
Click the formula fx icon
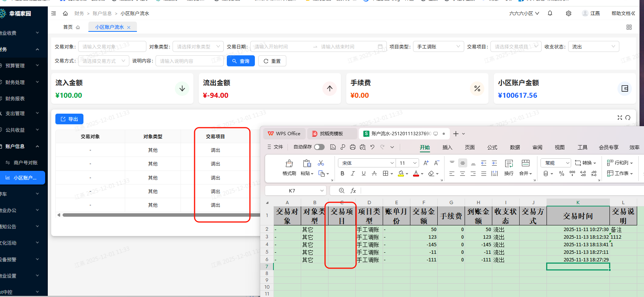click(x=353, y=191)
